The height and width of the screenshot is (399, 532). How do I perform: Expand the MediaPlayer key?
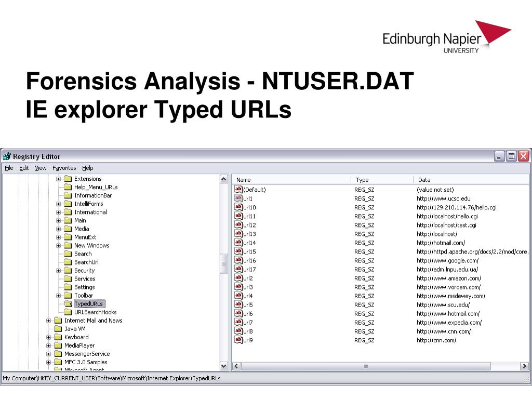(x=48, y=345)
